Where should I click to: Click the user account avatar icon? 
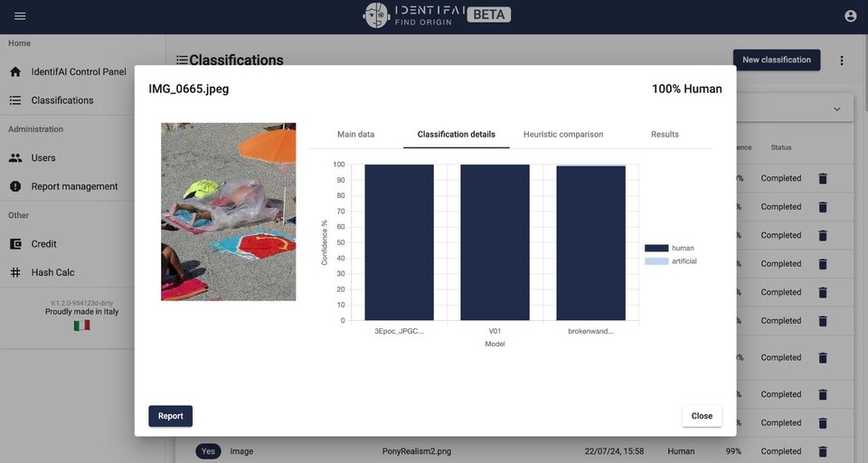(x=850, y=16)
